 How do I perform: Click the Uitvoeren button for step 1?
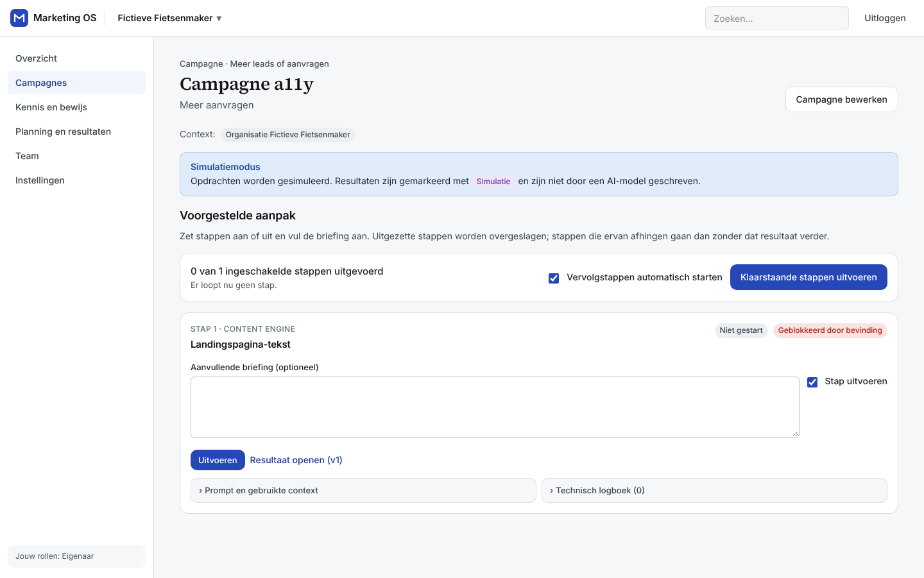tap(218, 460)
